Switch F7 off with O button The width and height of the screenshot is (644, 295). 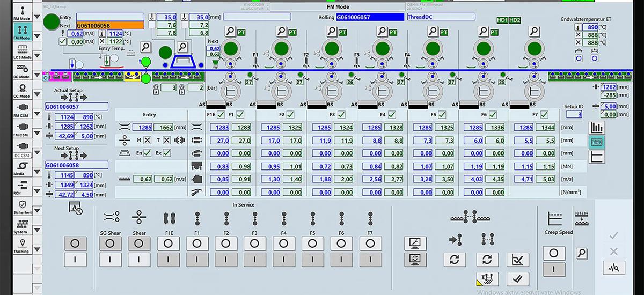(x=371, y=244)
